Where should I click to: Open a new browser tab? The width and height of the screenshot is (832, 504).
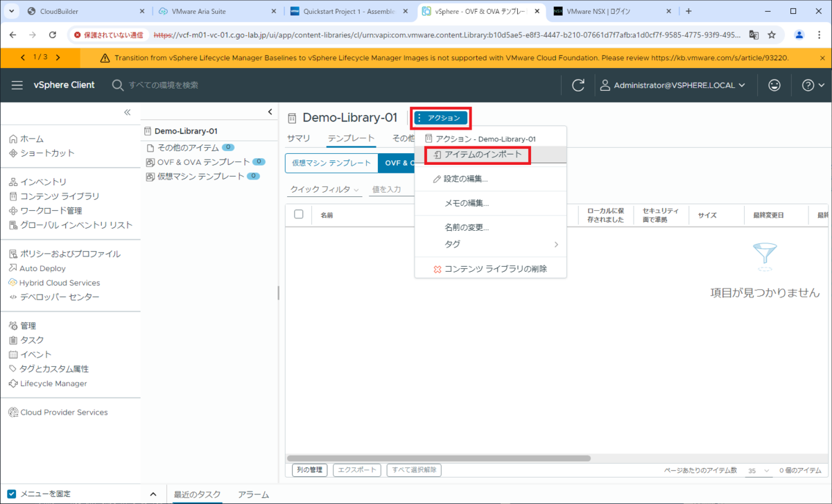pyautogui.click(x=688, y=11)
